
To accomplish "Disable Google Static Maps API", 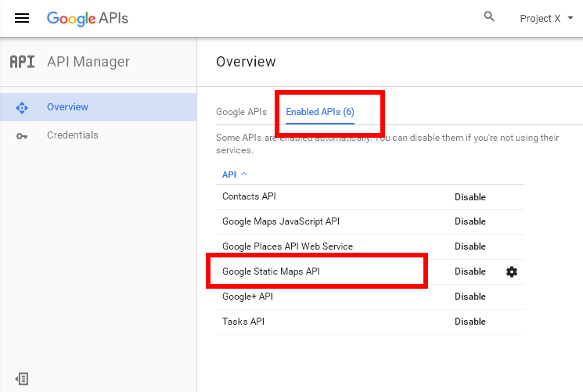I will (470, 272).
